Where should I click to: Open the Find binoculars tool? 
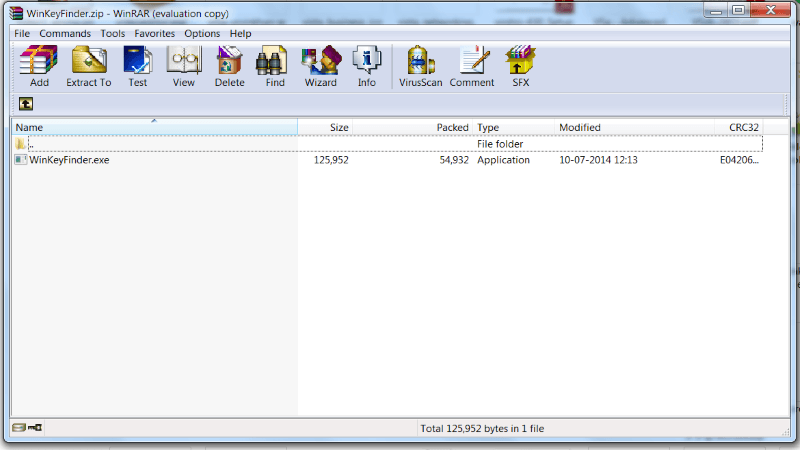274,66
